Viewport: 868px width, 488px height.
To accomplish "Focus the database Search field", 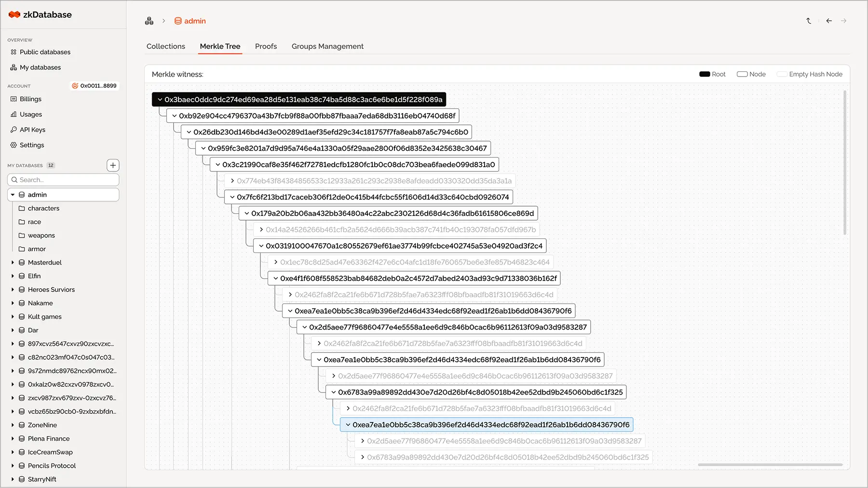I will [x=63, y=180].
